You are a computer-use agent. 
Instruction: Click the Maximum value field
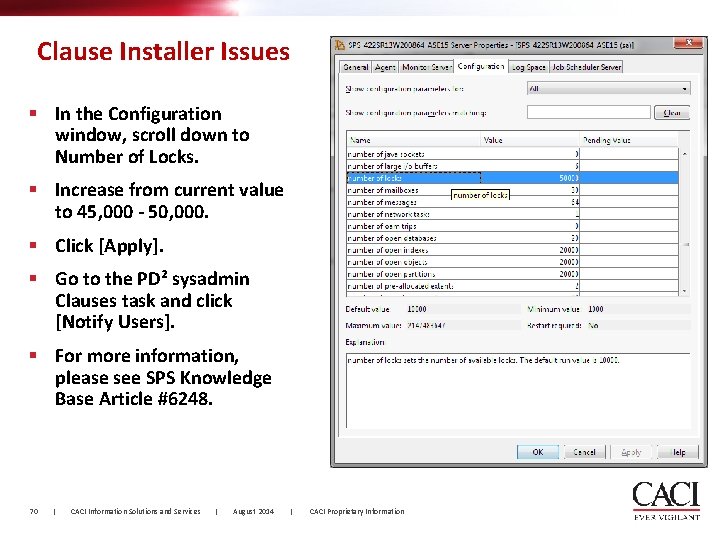pos(463,325)
